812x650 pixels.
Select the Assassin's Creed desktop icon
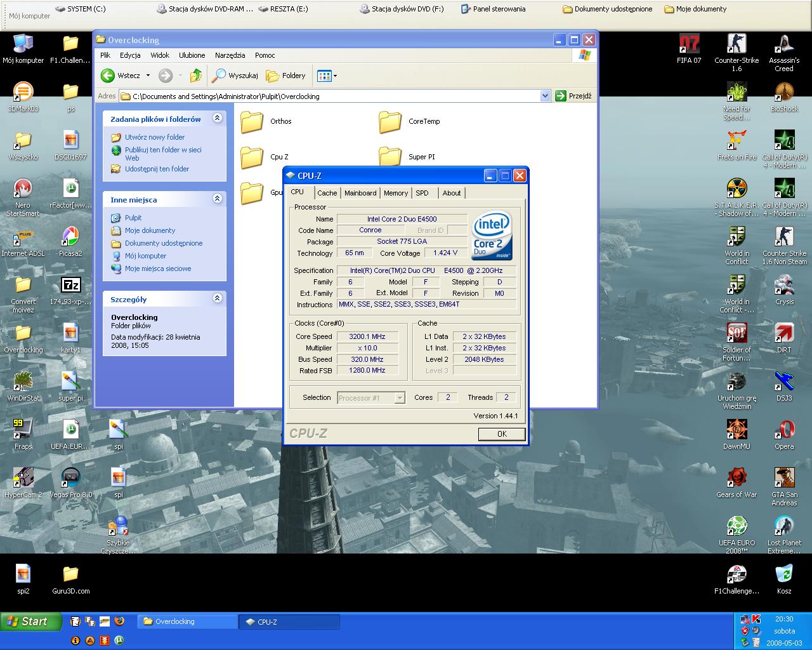tap(784, 53)
